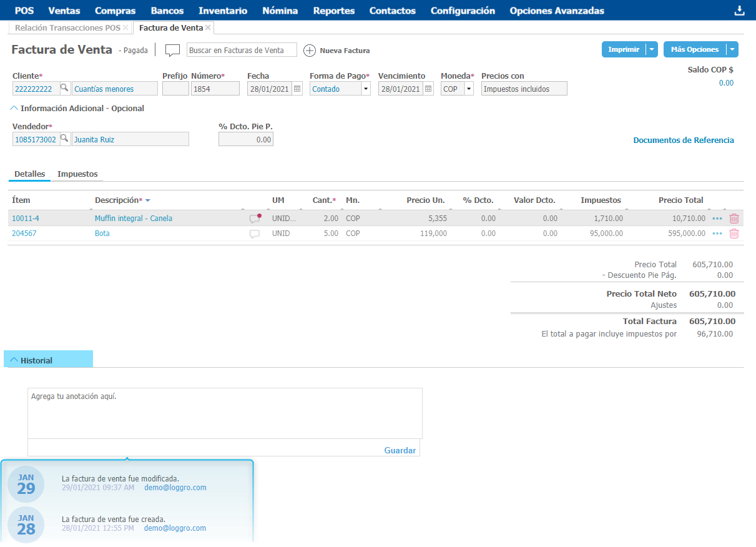This screenshot has height=547, width=756.
Task: Click the comment icon on Muffin integral row
Action: [x=255, y=219]
